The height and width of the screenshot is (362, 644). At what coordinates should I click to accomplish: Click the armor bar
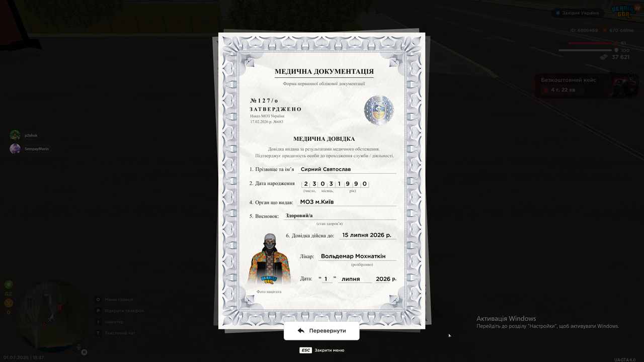pos(585,50)
